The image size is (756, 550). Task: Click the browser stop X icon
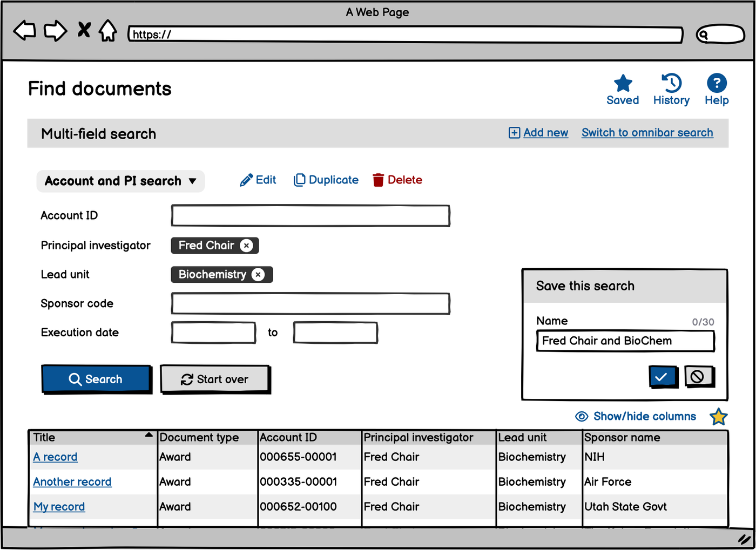84,30
